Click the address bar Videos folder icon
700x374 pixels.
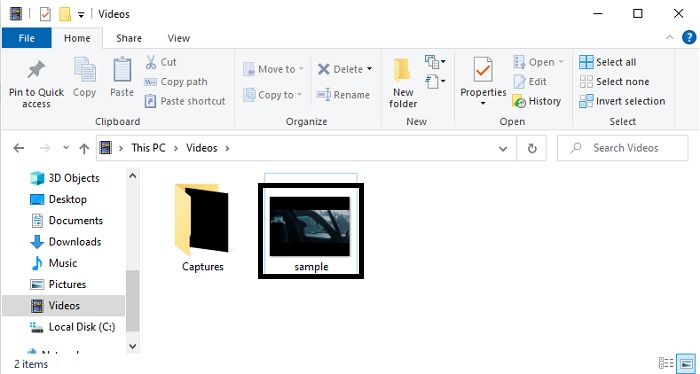(x=106, y=148)
